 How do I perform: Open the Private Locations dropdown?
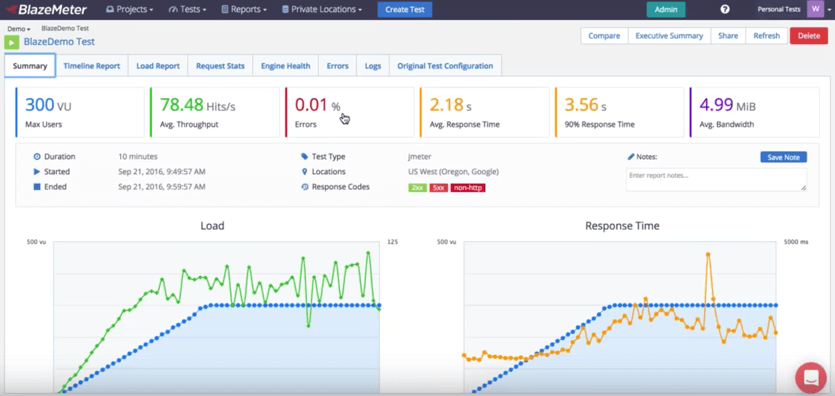click(322, 9)
